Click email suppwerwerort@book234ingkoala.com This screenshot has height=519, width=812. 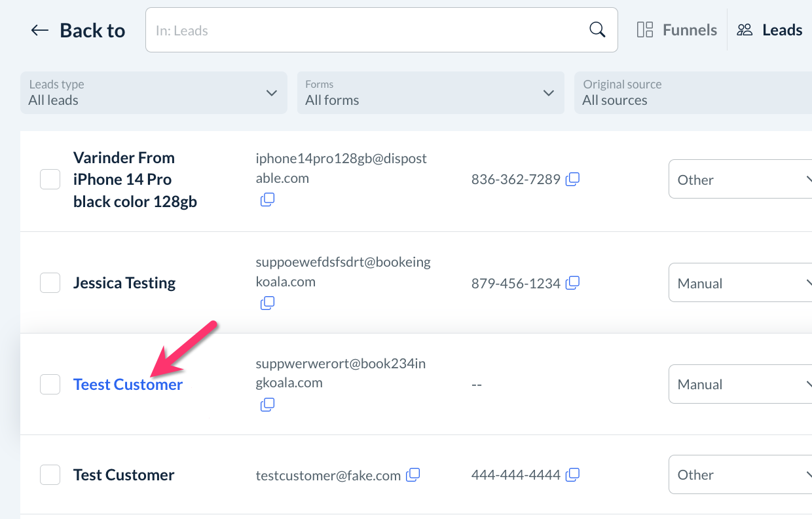[x=341, y=373]
